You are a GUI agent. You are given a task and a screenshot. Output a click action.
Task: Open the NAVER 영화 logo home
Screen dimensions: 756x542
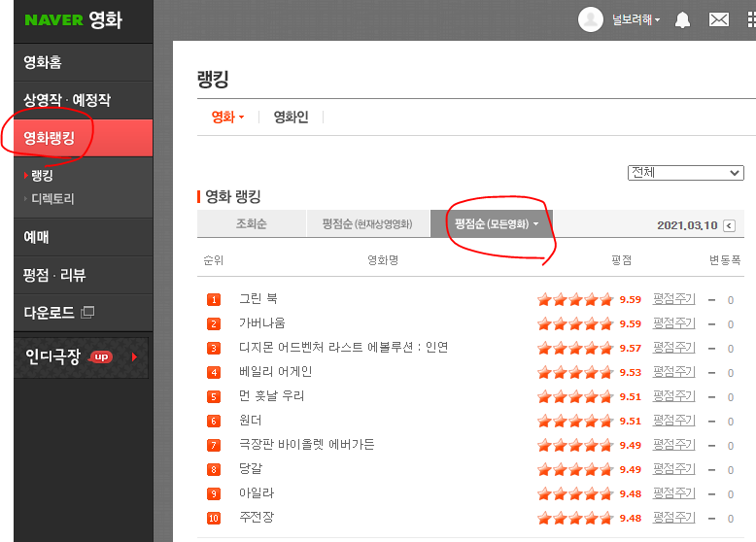coord(73,19)
